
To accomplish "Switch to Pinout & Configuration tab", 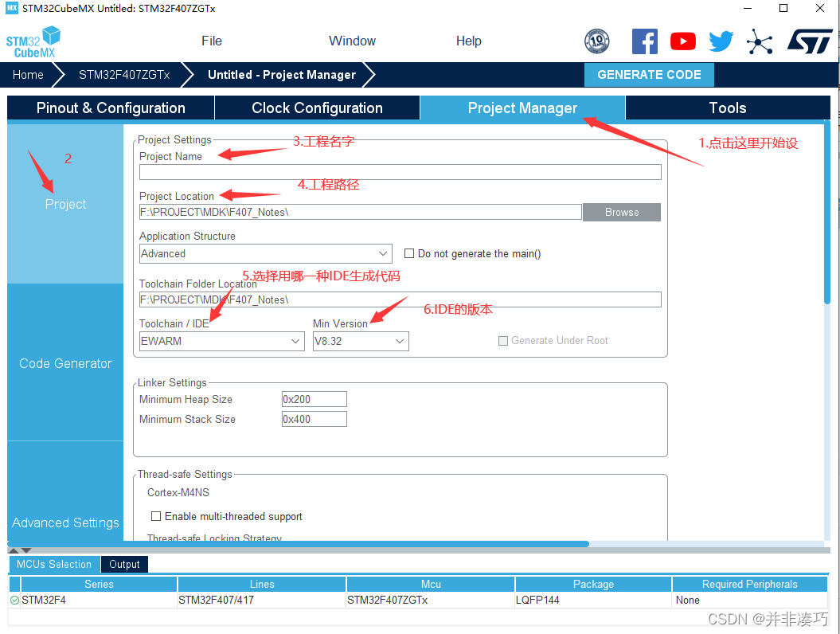I will coord(111,108).
